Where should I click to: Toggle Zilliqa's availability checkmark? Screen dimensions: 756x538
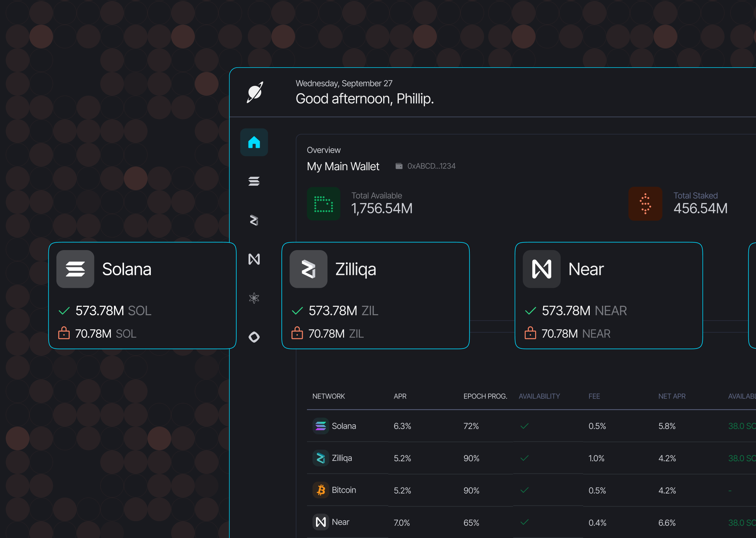(x=524, y=458)
